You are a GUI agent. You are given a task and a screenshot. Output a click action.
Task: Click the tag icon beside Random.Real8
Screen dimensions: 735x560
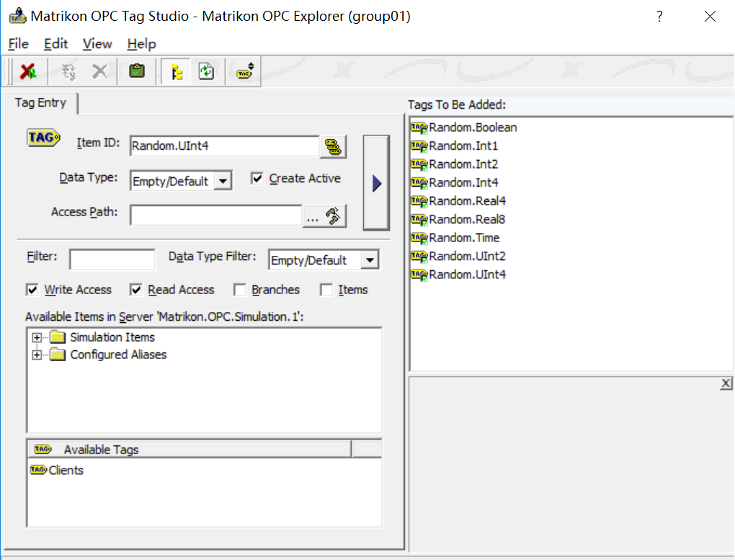pos(419,220)
